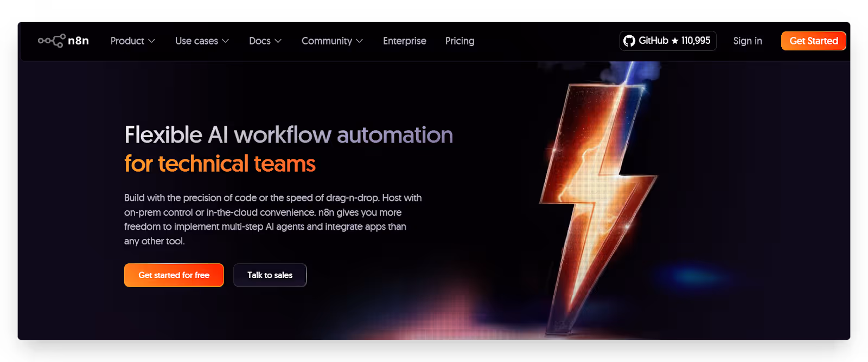Viewport: 868px width, 362px height.
Task: Expand the Product dropdown chevron
Action: click(x=152, y=41)
